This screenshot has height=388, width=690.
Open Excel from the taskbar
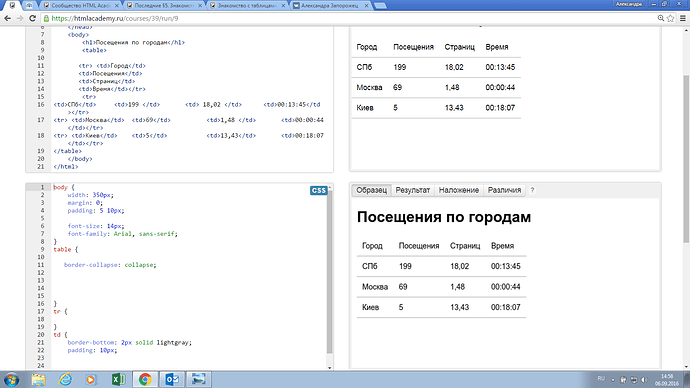pos(118,379)
